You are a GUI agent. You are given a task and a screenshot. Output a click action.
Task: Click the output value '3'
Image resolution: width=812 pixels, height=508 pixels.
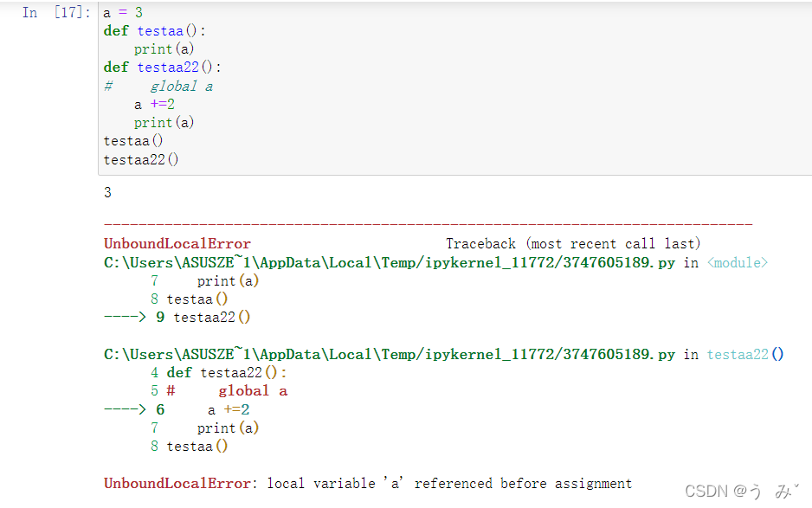[x=107, y=193]
